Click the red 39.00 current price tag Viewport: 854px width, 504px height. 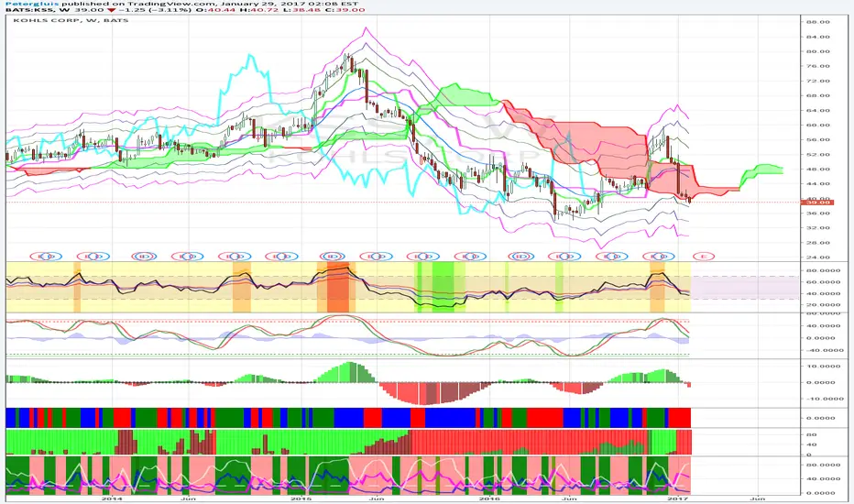[817, 203]
